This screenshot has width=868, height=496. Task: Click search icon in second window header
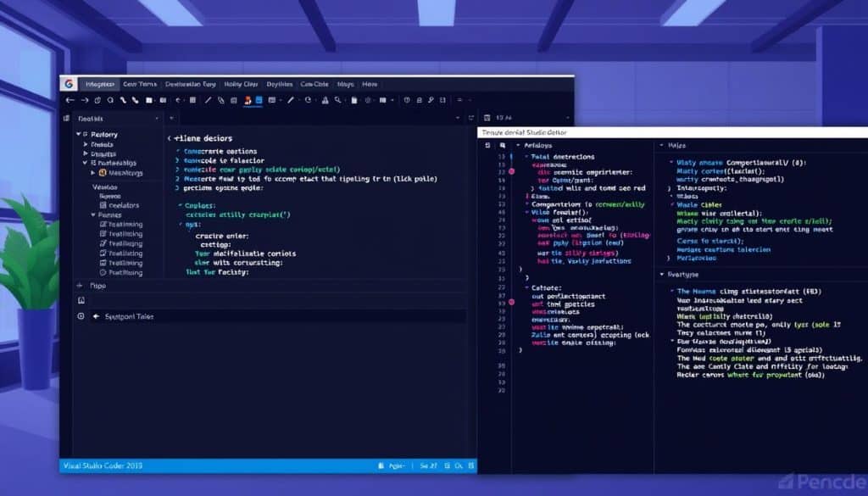503,146
